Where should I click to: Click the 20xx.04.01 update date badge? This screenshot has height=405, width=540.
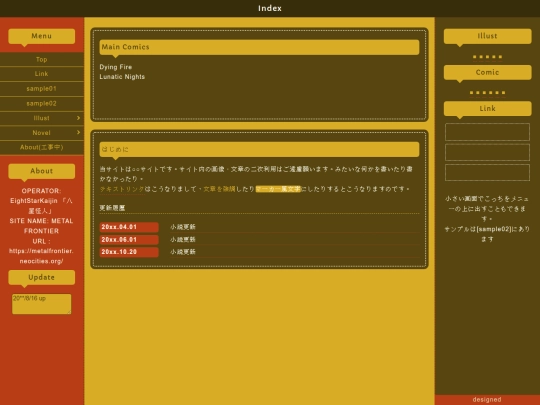(x=129, y=227)
